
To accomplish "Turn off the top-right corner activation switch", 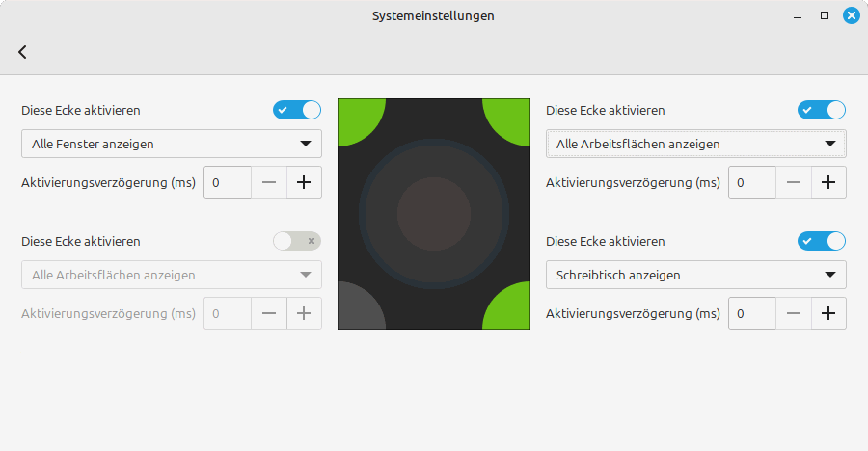I will pos(822,110).
